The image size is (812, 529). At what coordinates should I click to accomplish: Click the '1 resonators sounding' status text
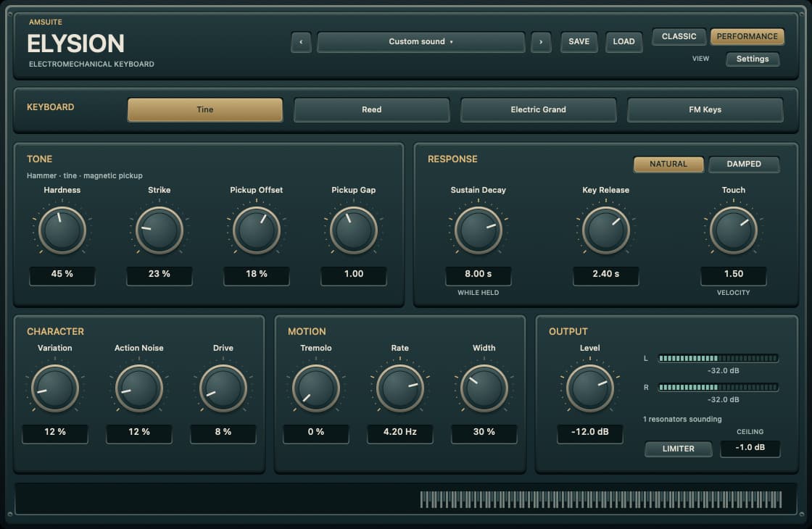[682, 420]
